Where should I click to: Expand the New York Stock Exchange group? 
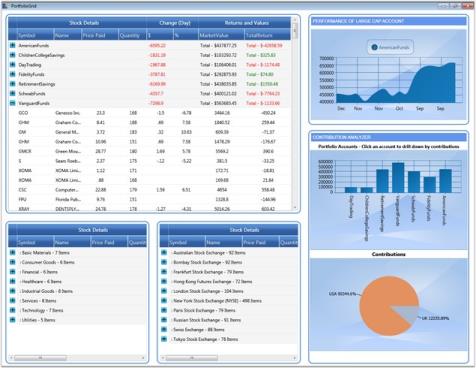pyautogui.click(x=164, y=301)
